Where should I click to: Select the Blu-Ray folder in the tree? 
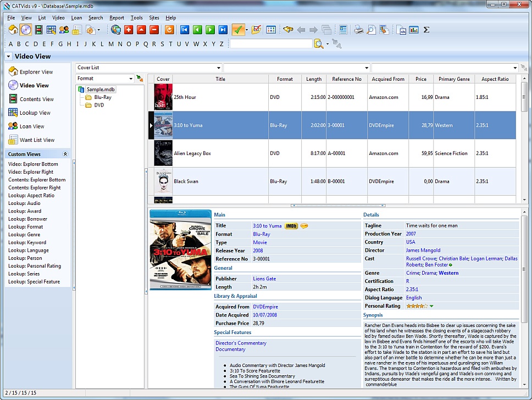click(102, 97)
